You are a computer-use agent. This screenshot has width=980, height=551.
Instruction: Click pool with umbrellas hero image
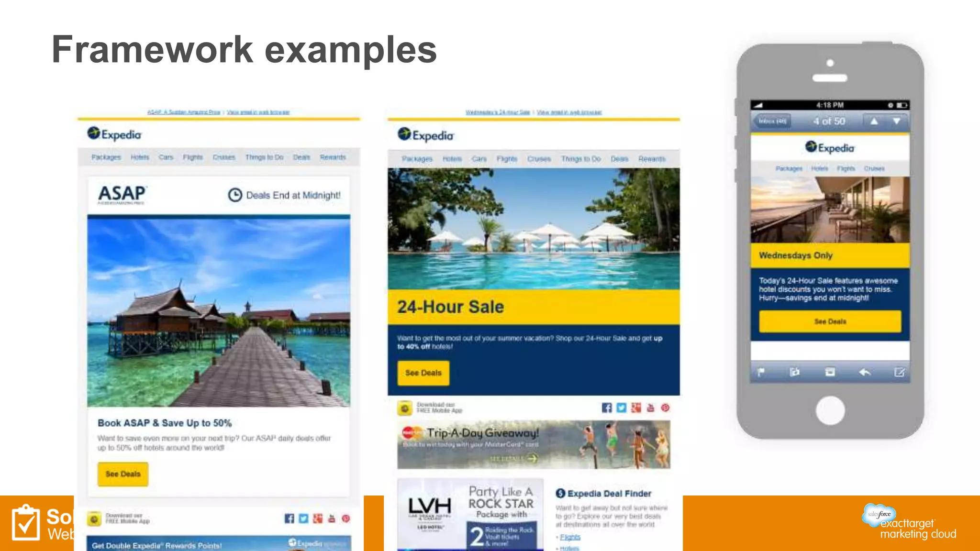pos(534,229)
